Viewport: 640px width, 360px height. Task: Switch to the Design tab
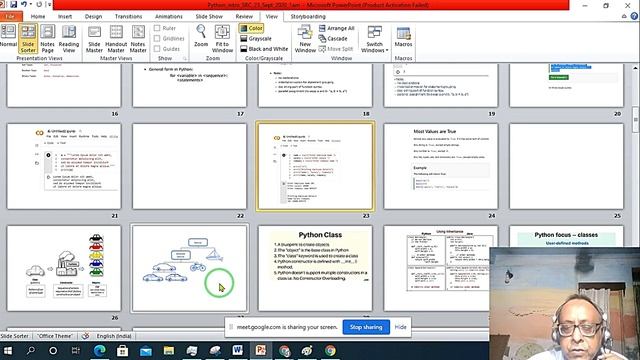pos(93,16)
